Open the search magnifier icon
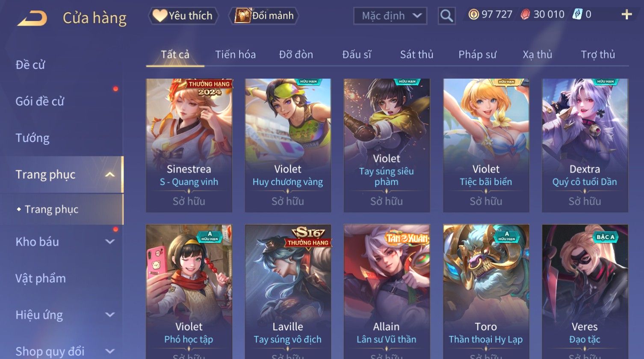This screenshot has width=644, height=359. click(446, 16)
